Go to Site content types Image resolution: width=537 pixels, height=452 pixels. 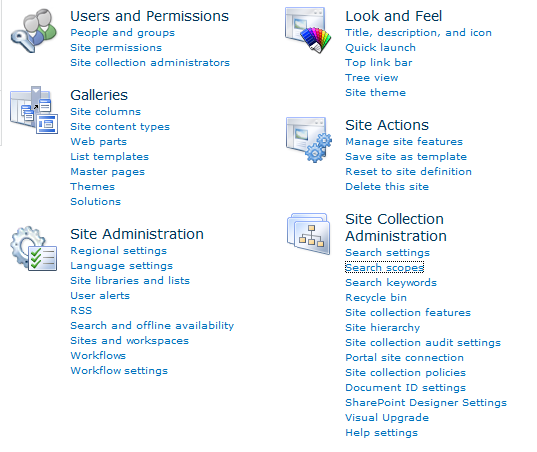coord(120,127)
